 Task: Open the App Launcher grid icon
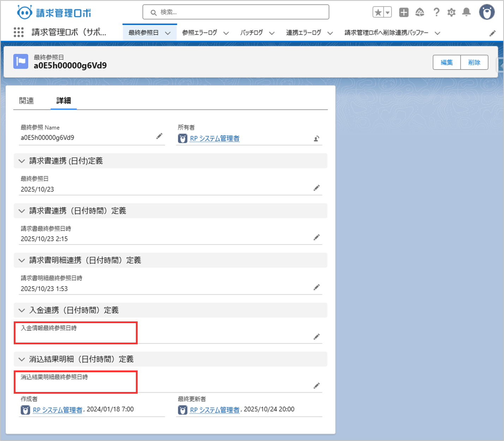pos(18,32)
